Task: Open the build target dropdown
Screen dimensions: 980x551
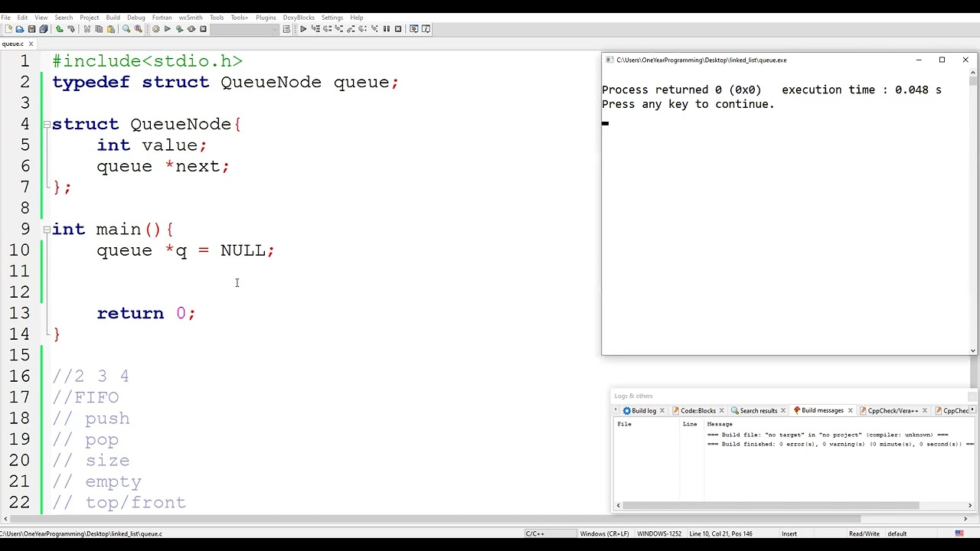Action: (244, 29)
